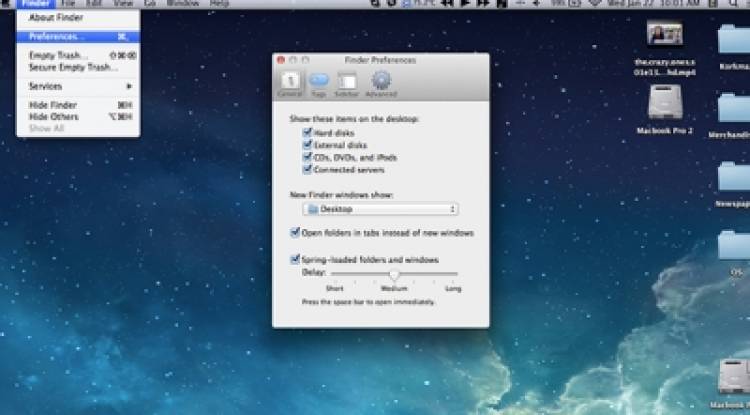Uncheck the External disks checkbox
Screen dimensions: 750x415
[x=308, y=144]
